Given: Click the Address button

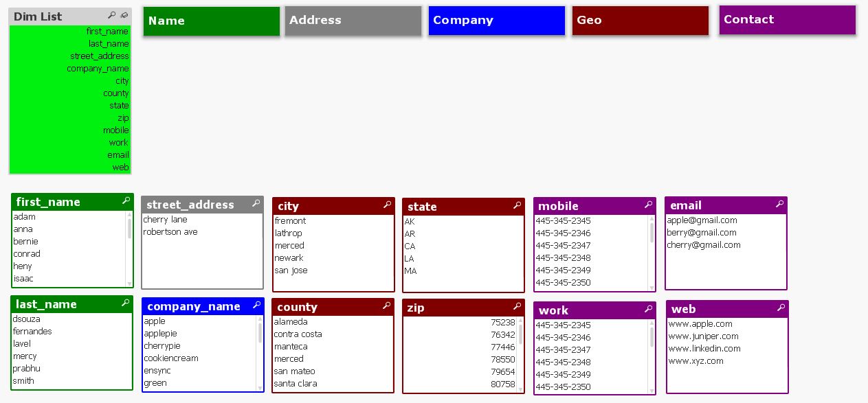Looking at the screenshot, I should 353,20.
